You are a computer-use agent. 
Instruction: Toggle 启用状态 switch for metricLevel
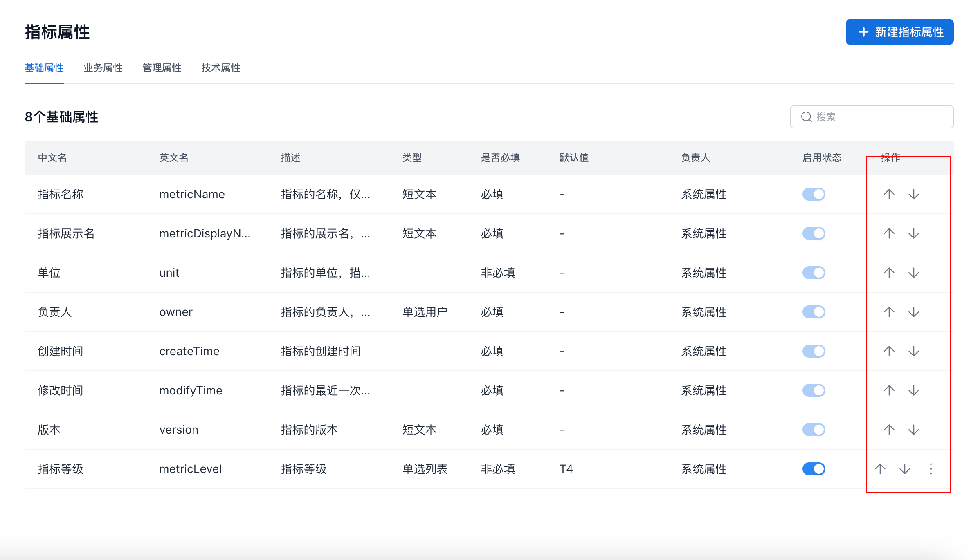coord(814,469)
